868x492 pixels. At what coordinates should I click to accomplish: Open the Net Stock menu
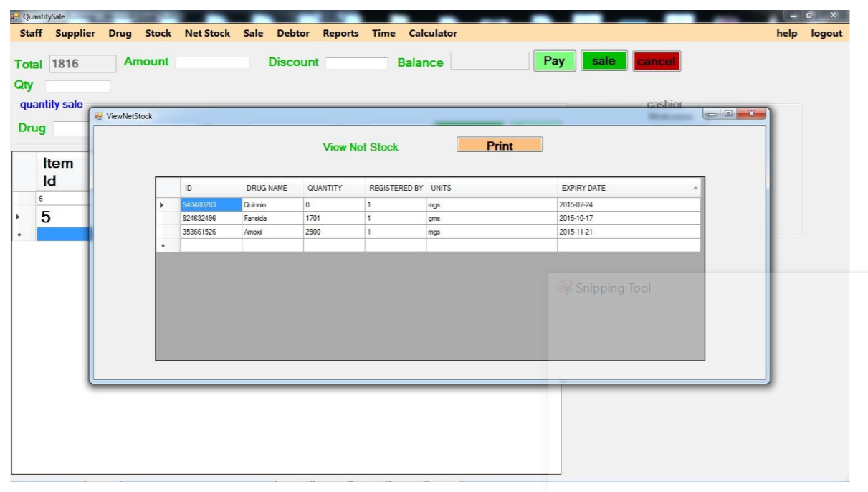[x=208, y=33]
